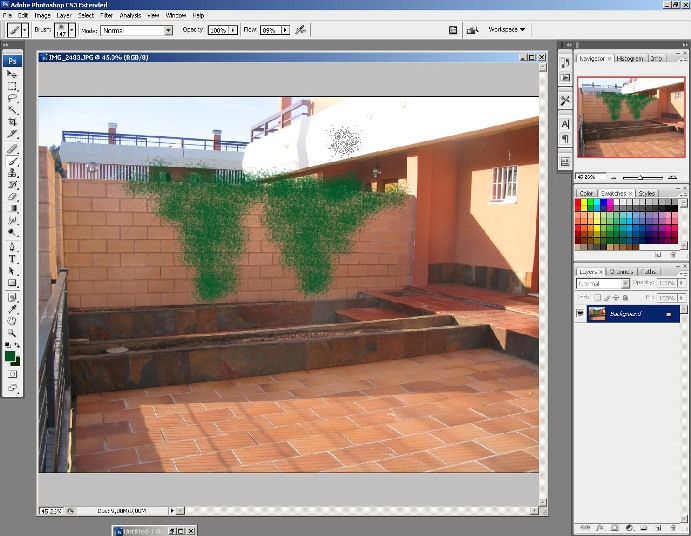Select the Crop tool

point(12,122)
